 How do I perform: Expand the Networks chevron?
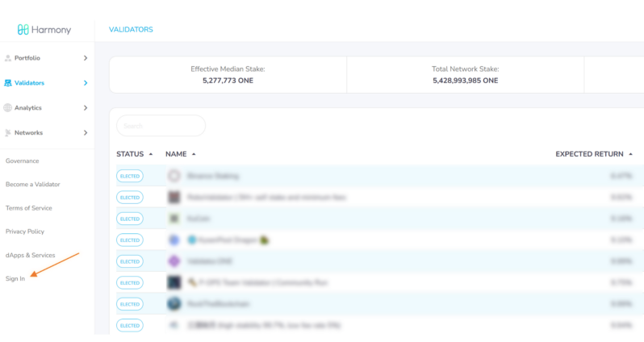(86, 132)
